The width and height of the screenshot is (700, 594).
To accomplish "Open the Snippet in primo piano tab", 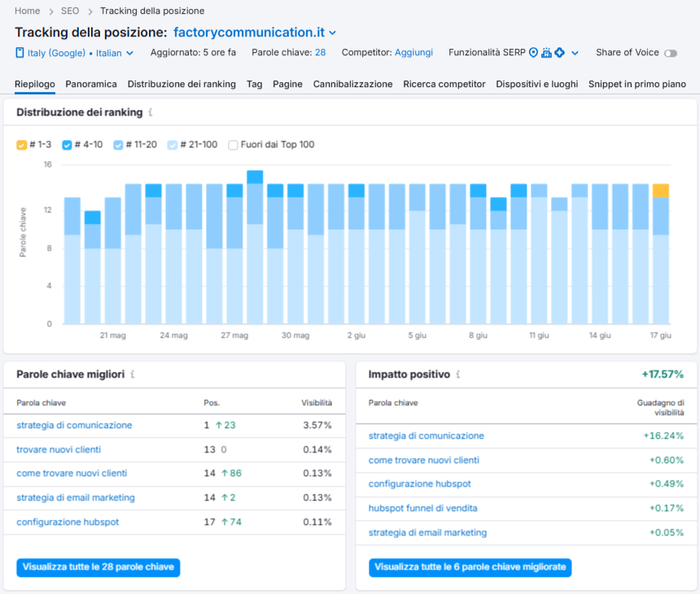I will [637, 84].
